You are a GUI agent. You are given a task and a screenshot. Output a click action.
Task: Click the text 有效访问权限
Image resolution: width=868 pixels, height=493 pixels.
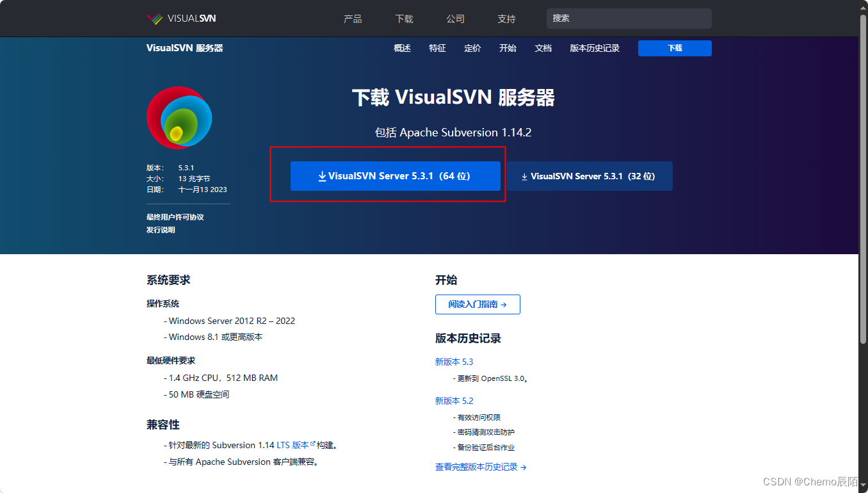(479, 417)
